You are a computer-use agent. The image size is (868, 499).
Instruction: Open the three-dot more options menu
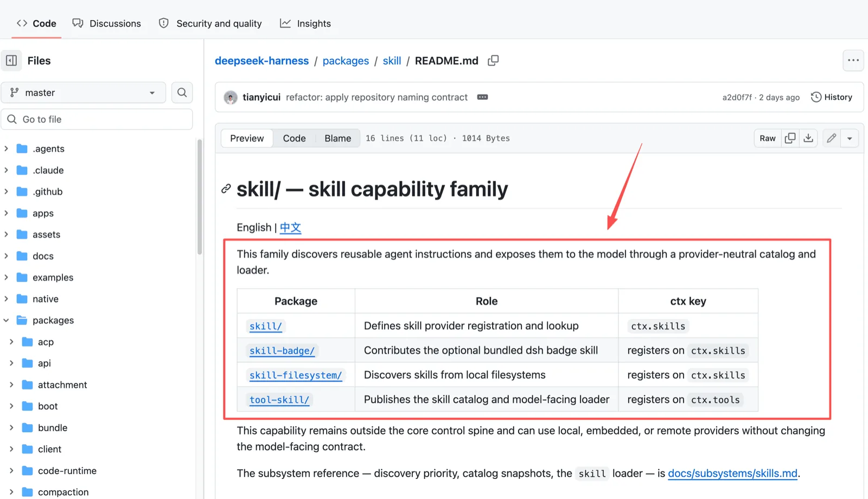click(853, 61)
